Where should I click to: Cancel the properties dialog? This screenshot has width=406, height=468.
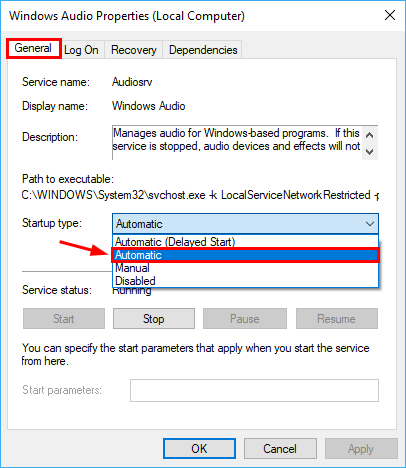tap(280, 449)
